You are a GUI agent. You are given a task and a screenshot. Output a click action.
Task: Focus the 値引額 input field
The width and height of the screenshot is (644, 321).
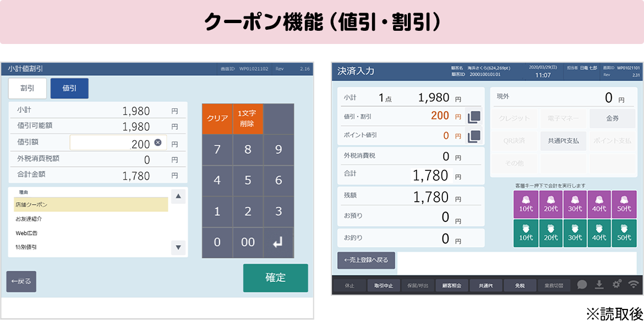click(x=118, y=143)
